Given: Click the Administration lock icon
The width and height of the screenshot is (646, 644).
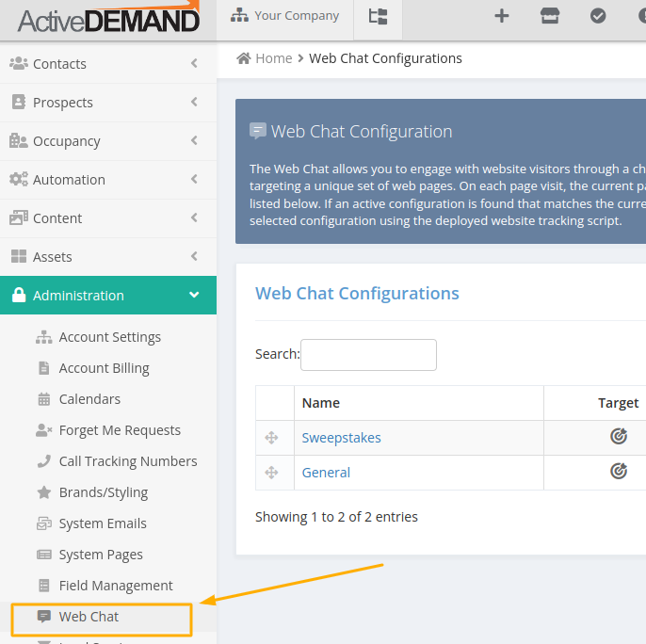Looking at the screenshot, I should click(x=19, y=295).
